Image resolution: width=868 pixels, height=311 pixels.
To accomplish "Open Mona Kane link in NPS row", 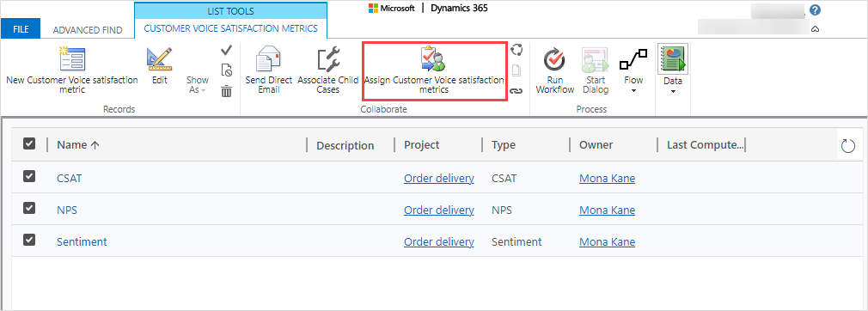I will coord(608,210).
